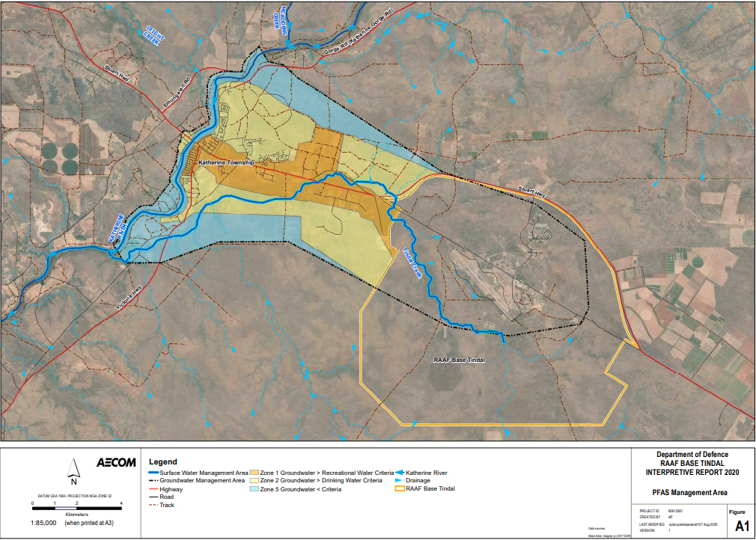
Task: Click the Groundwater Management Area dashed symbol
Action: (x=153, y=481)
